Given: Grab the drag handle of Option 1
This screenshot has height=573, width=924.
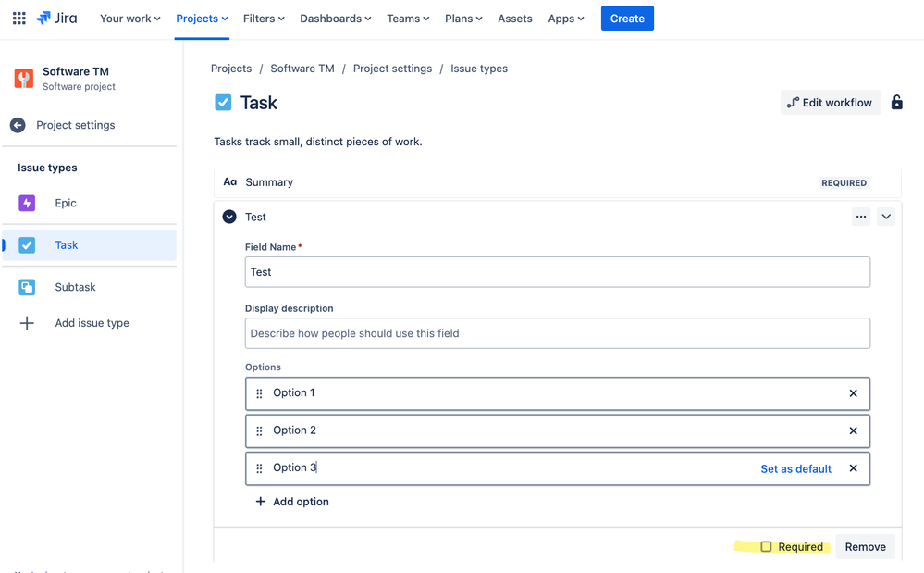Looking at the screenshot, I should click(x=259, y=393).
